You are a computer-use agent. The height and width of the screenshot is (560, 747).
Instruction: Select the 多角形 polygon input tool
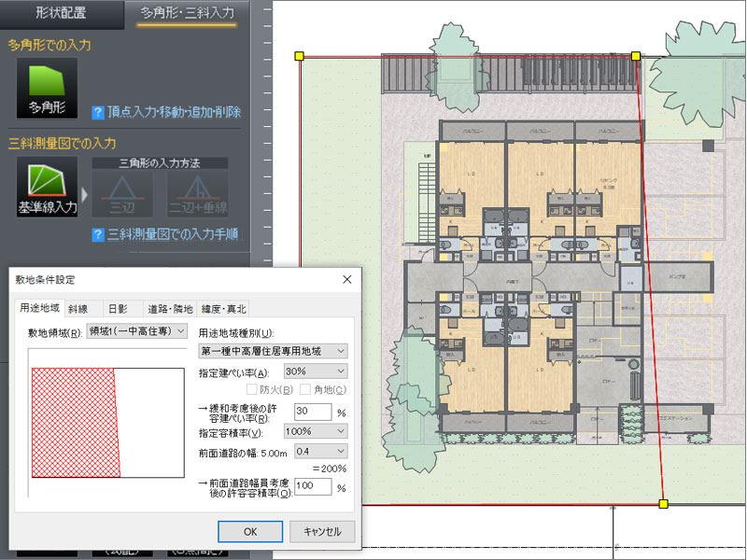(47, 89)
